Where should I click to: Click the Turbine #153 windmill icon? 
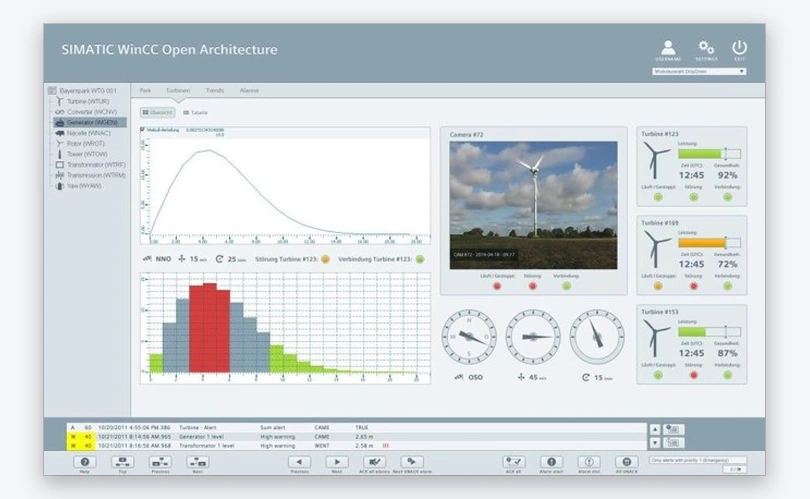pos(656,338)
